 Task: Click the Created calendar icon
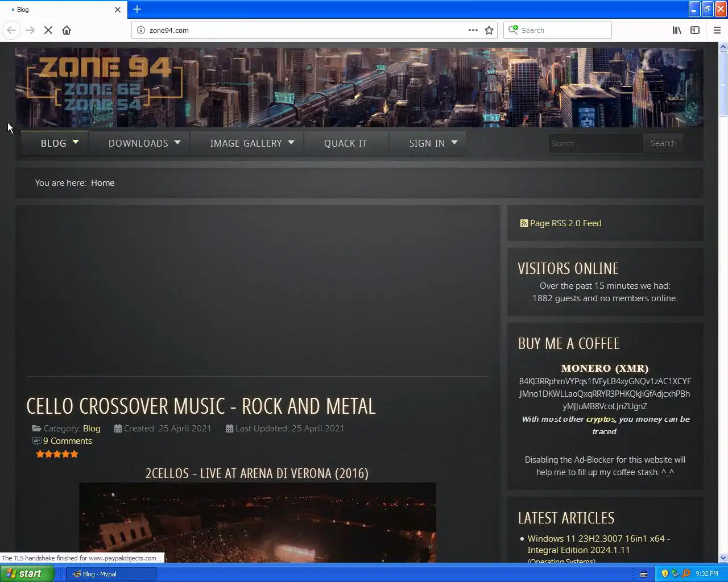118,429
